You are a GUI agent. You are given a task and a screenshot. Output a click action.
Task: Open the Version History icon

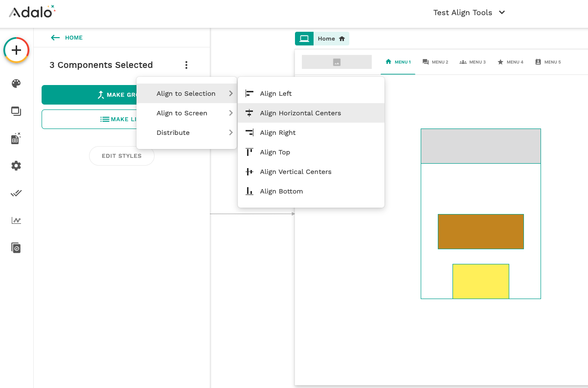[16, 248]
